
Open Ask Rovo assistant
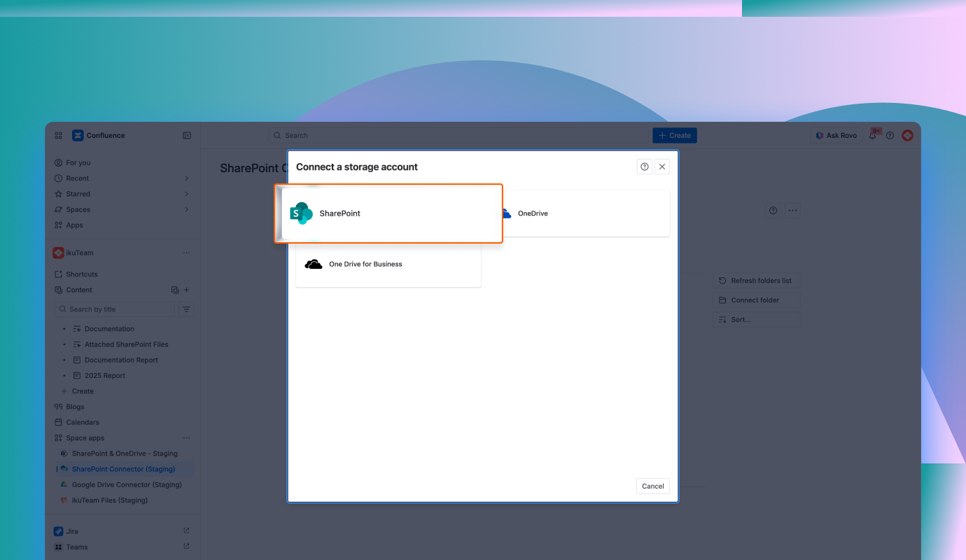[x=836, y=136]
